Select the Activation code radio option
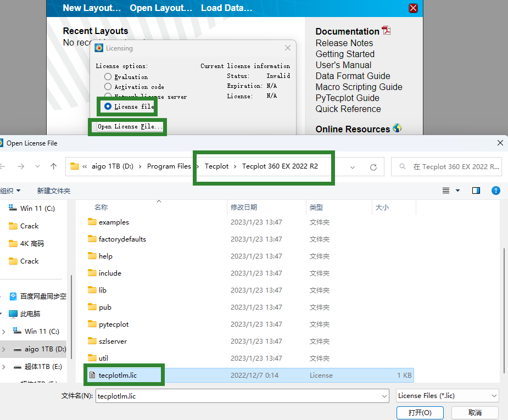The width and height of the screenshot is (508, 420). pyautogui.click(x=108, y=86)
